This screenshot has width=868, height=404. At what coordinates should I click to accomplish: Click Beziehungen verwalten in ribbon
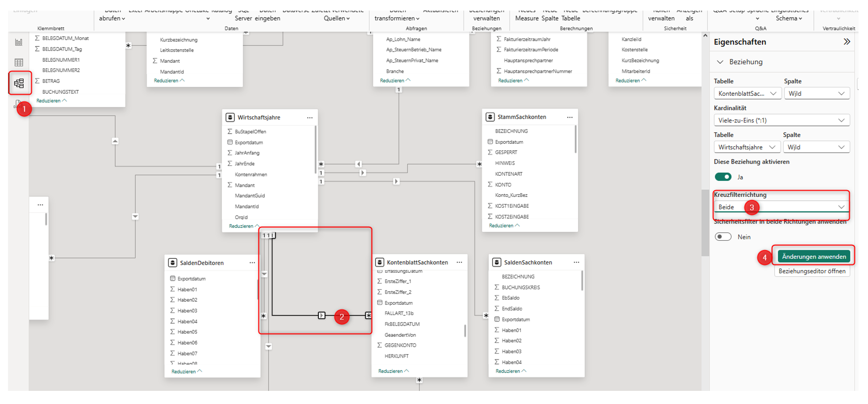coord(486,15)
